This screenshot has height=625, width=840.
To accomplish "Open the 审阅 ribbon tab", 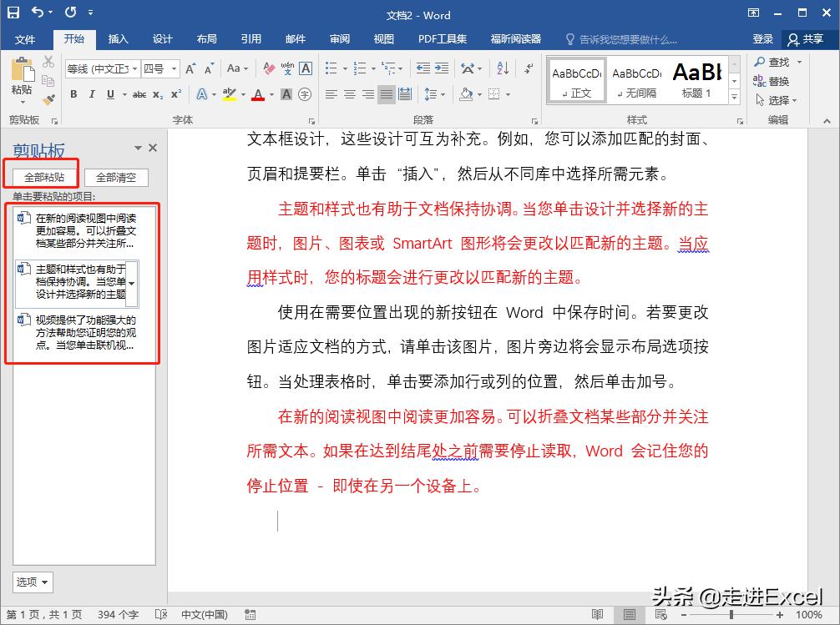I will pyautogui.click(x=339, y=38).
